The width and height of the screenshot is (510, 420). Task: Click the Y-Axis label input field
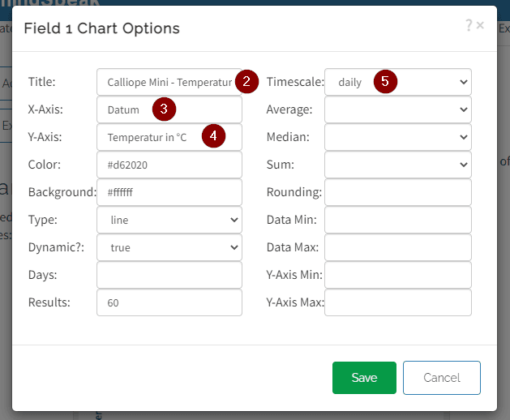point(150,137)
